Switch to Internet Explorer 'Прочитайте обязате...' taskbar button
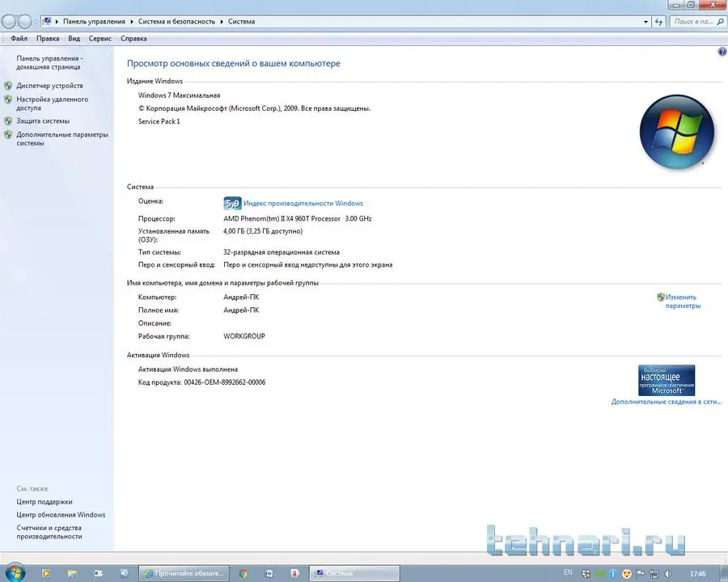 [184, 573]
